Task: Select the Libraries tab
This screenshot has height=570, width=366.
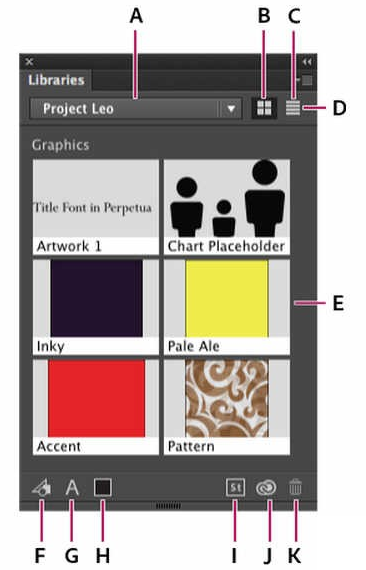Action: (x=56, y=80)
